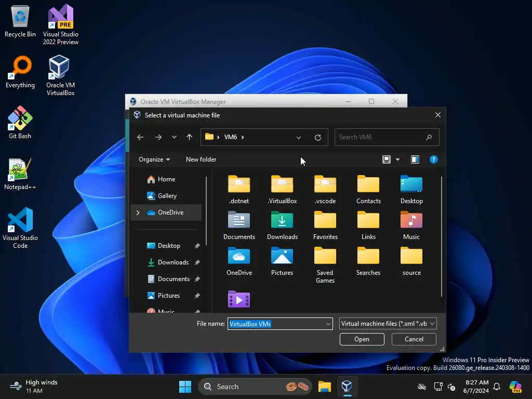Click the taskbar Search box
532x399 pixels.
255,387
